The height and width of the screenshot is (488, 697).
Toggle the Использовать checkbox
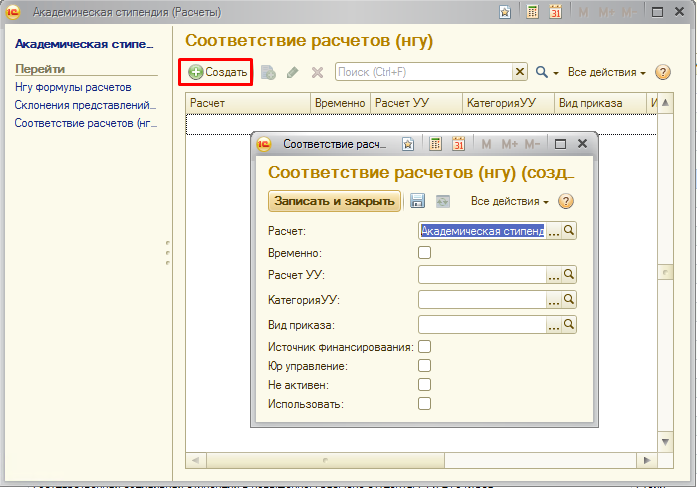click(425, 404)
